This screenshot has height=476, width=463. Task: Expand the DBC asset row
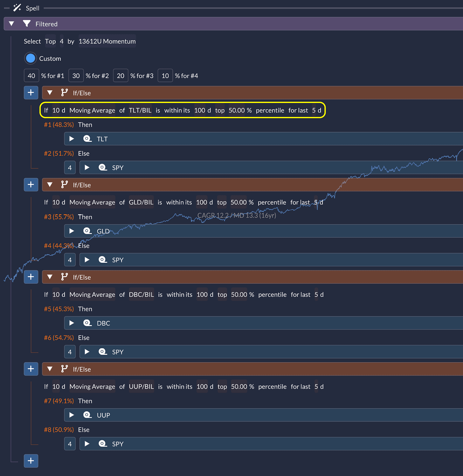(72, 323)
